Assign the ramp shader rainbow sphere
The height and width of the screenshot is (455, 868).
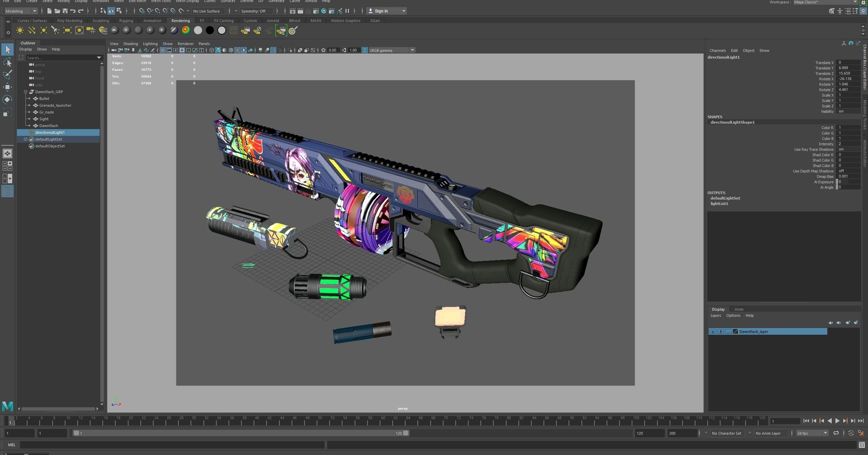(x=186, y=30)
